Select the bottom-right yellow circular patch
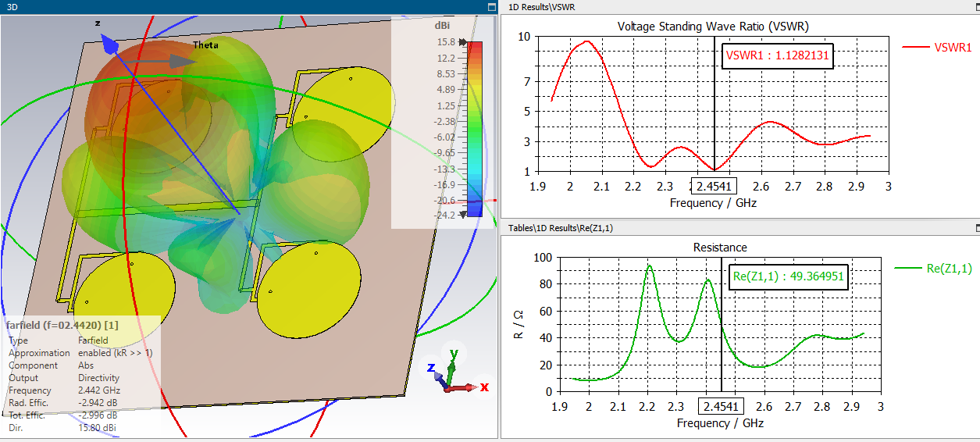 point(309,287)
